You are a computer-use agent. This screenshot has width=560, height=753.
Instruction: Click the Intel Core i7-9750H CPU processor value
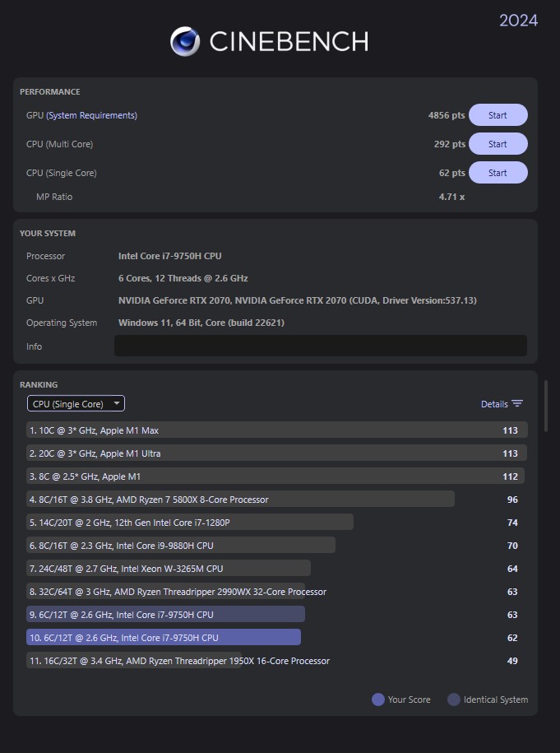click(x=170, y=256)
